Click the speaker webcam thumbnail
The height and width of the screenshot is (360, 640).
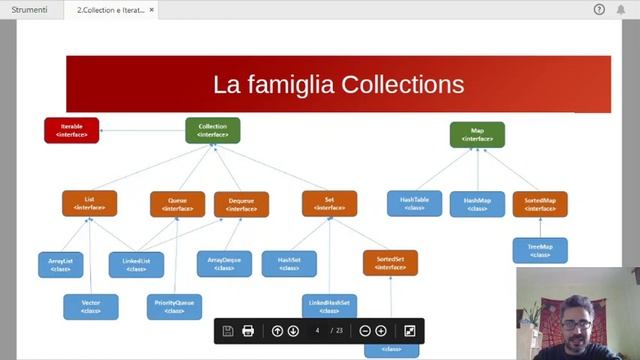tap(578, 313)
